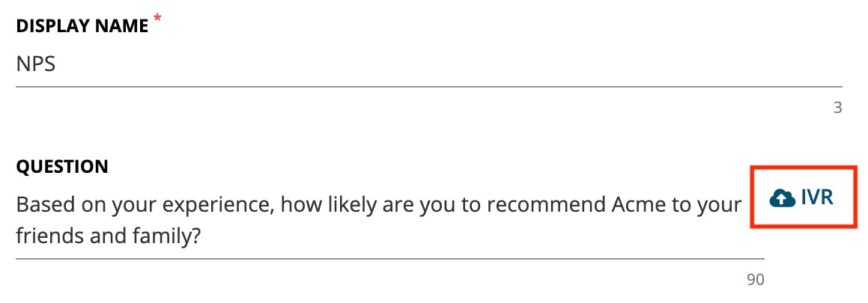Click the underline beneath the Question field
Image resolution: width=868 pixels, height=303 pixels.
pos(389,258)
